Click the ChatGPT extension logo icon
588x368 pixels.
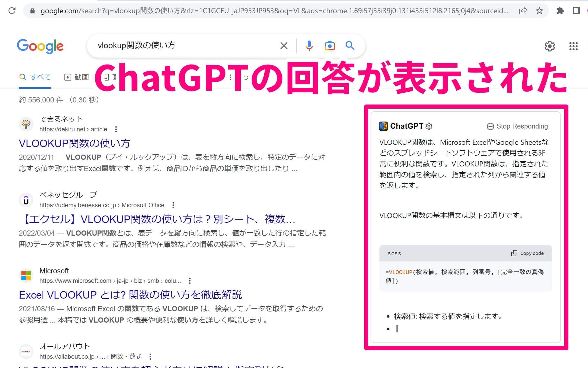pyautogui.click(x=383, y=126)
